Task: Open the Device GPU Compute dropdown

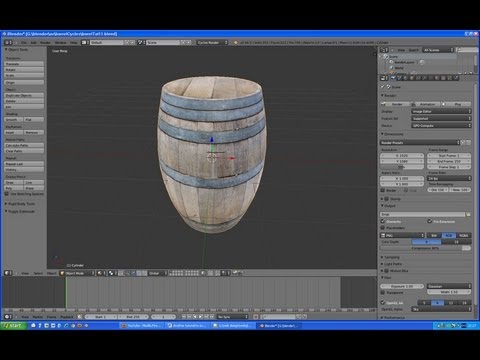Action: 441,126
